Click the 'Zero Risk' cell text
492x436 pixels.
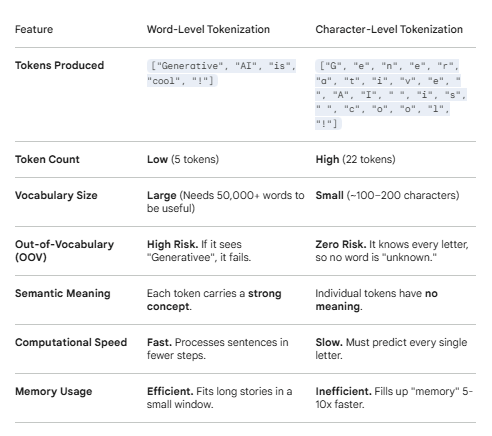392,251
